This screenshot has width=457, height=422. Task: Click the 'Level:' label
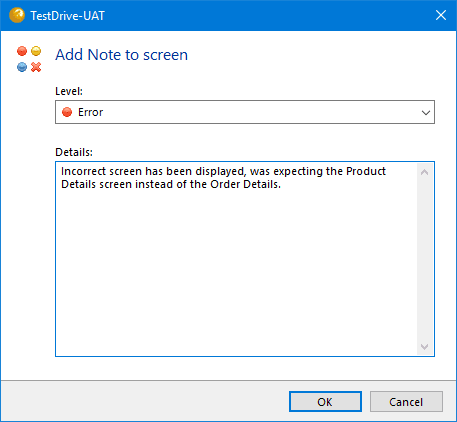(69, 91)
